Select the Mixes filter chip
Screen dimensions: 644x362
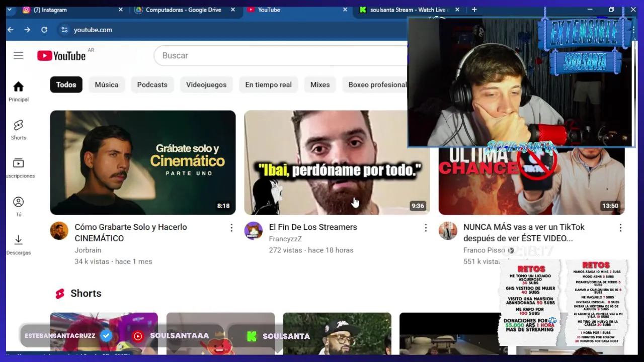(320, 84)
